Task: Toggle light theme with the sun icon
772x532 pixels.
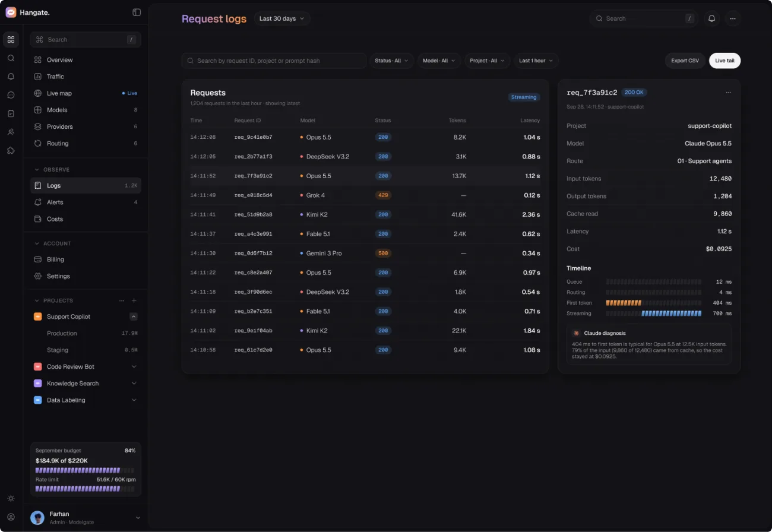Action: (11, 499)
